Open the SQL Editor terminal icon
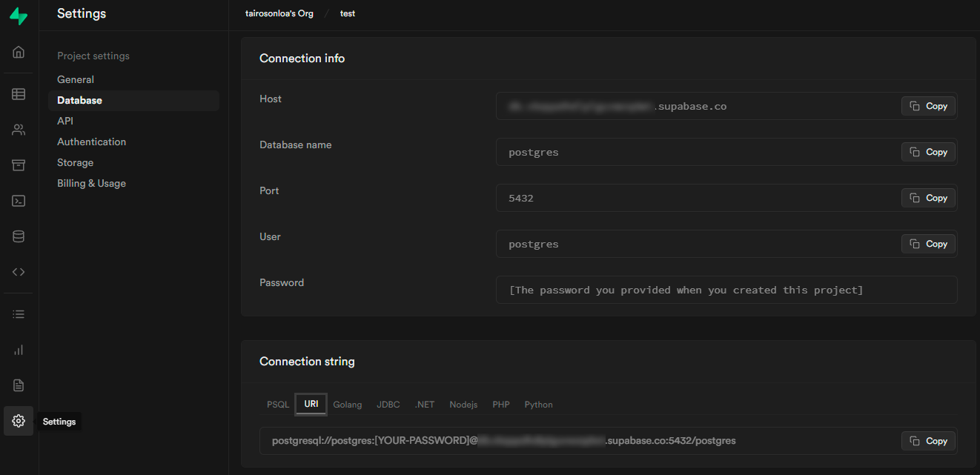 click(x=18, y=200)
